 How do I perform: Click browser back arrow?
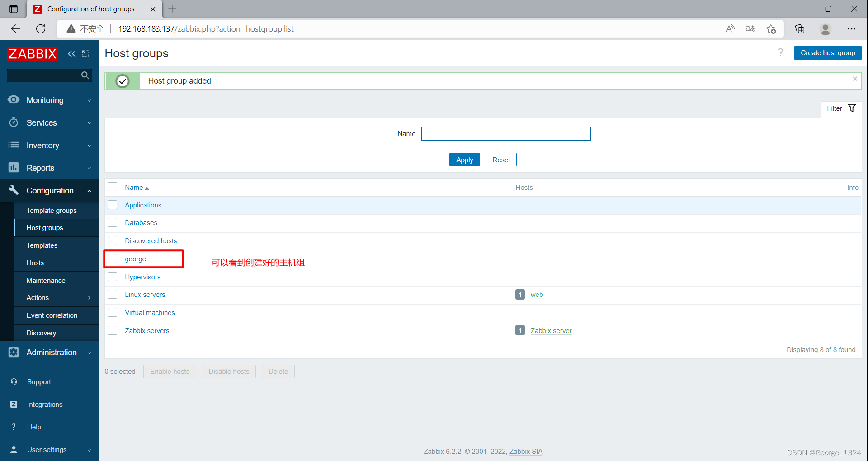tap(16, 29)
